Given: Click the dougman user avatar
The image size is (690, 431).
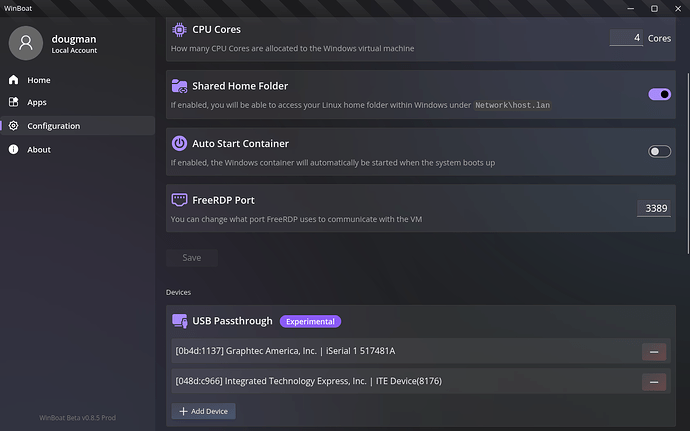Looking at the screenshot, I should click(25, 43).
